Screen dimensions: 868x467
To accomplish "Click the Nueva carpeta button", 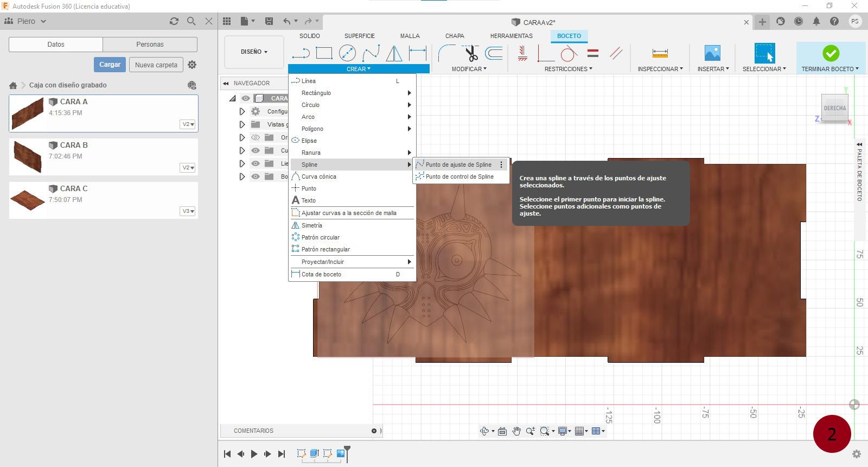I will tap(156, 65).
